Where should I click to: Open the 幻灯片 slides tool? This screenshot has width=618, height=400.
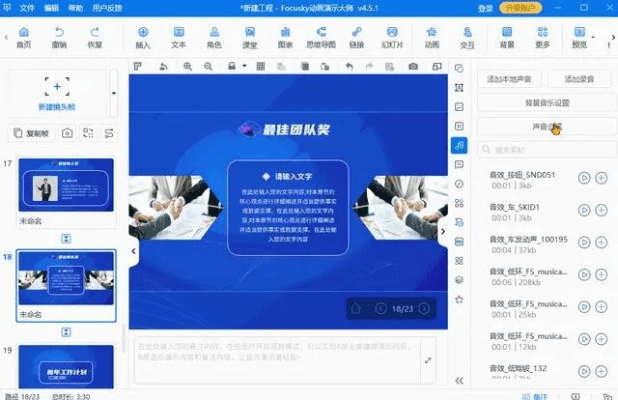pyautogui.click(x=392, y=38)
